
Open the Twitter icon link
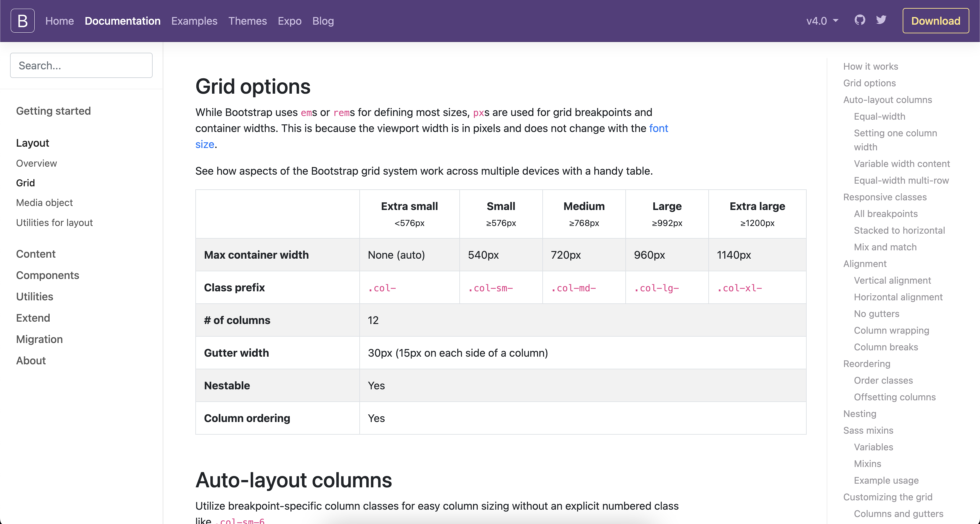pyautogui.click(x=881, y=20)
